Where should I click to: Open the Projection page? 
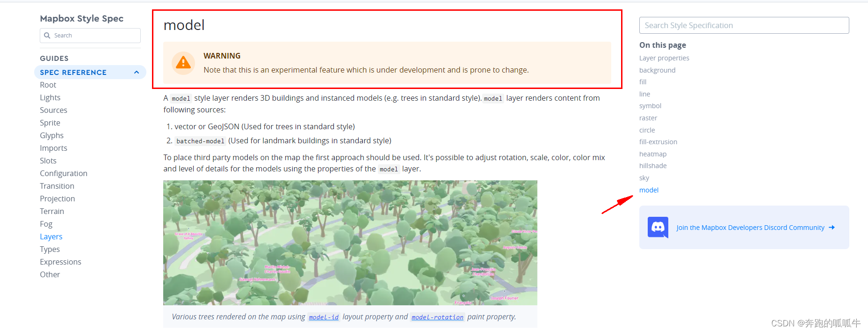[x=58, y=199]
